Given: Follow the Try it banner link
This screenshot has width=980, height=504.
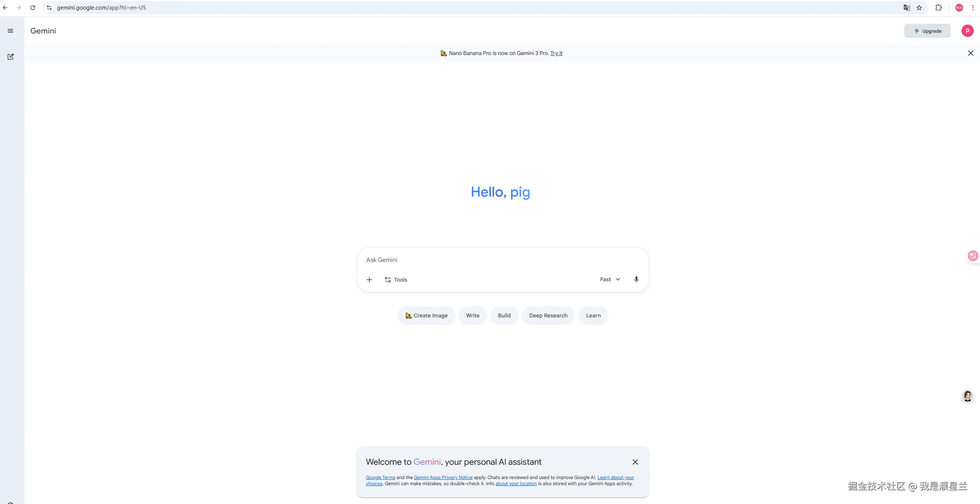Looking at the screenshot, I should [556, 53].
